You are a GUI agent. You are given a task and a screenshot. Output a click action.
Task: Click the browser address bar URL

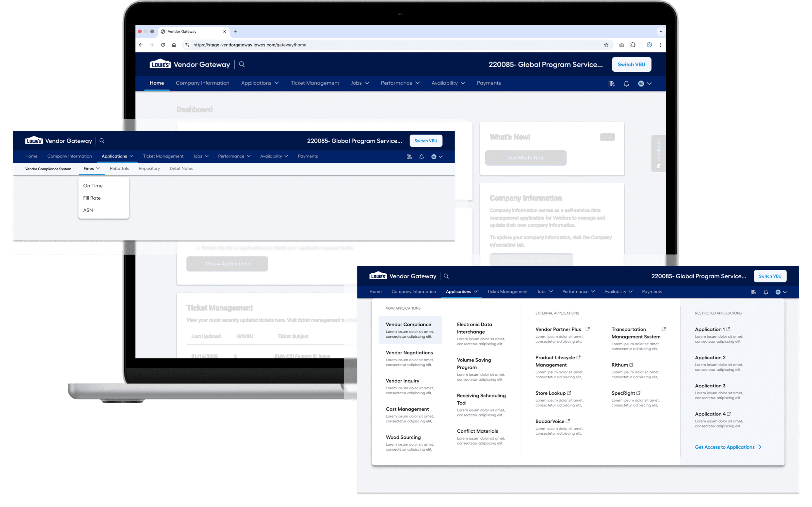point(250,45)
